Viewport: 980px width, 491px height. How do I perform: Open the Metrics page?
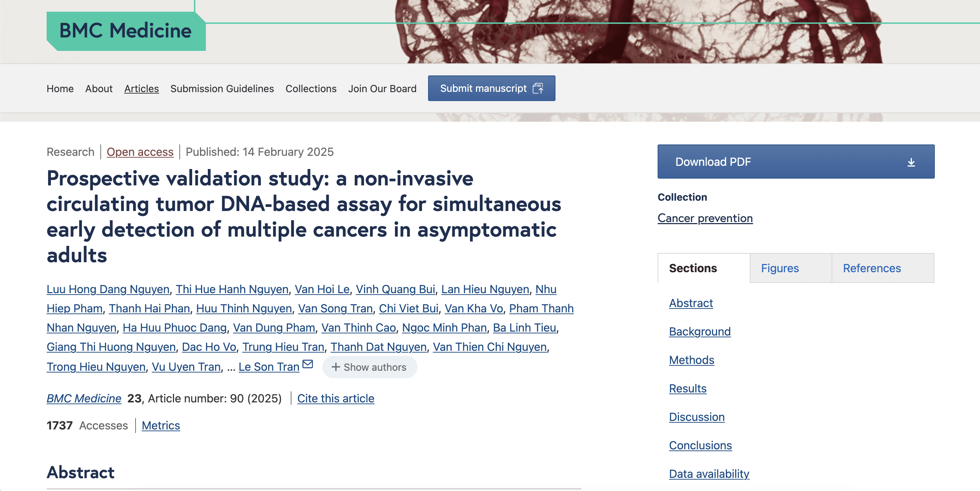pyautogui.click(x=160, y=425)
